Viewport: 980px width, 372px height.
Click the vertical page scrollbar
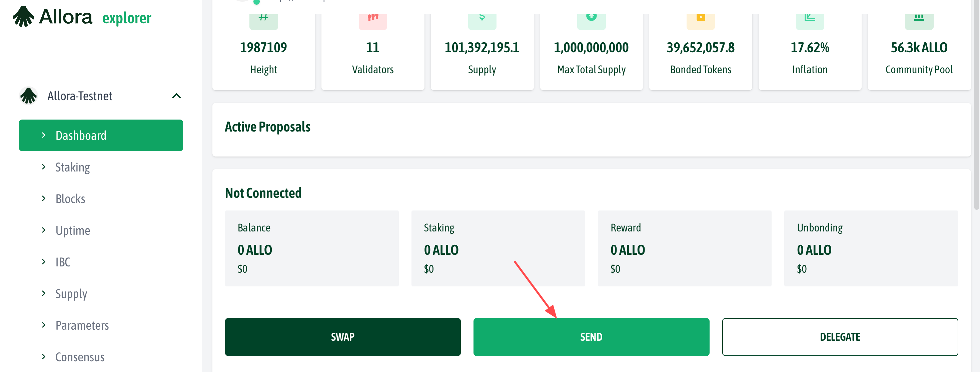click(976, 114)
